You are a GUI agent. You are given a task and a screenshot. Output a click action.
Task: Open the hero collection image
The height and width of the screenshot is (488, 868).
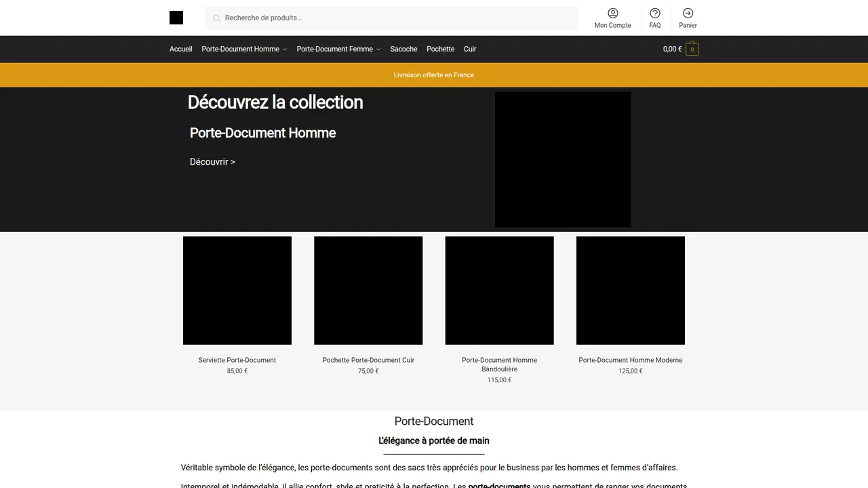point(563,159)
